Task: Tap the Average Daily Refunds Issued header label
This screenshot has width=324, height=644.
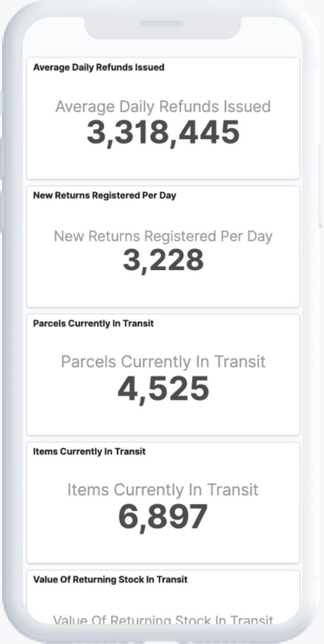Action: pos(99,67)
